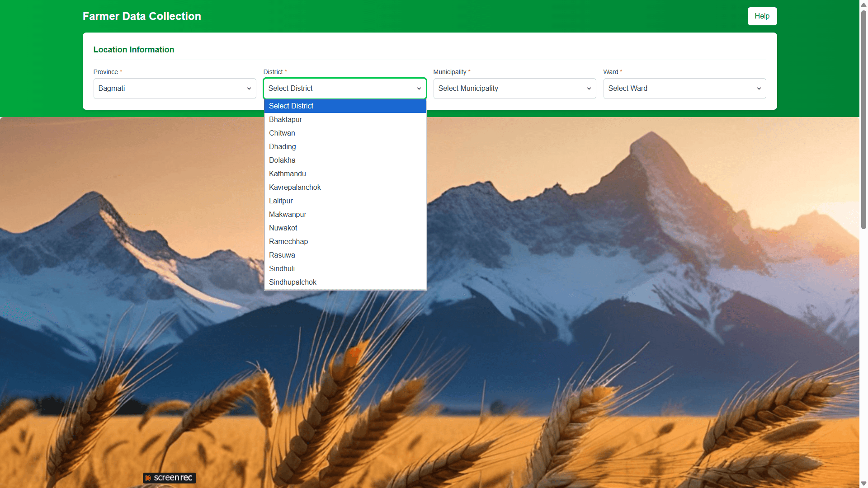This screenshot has height=488, width=868.
Task: Select Kavrepalanchok district option
Action: click(x=295, y=188)
